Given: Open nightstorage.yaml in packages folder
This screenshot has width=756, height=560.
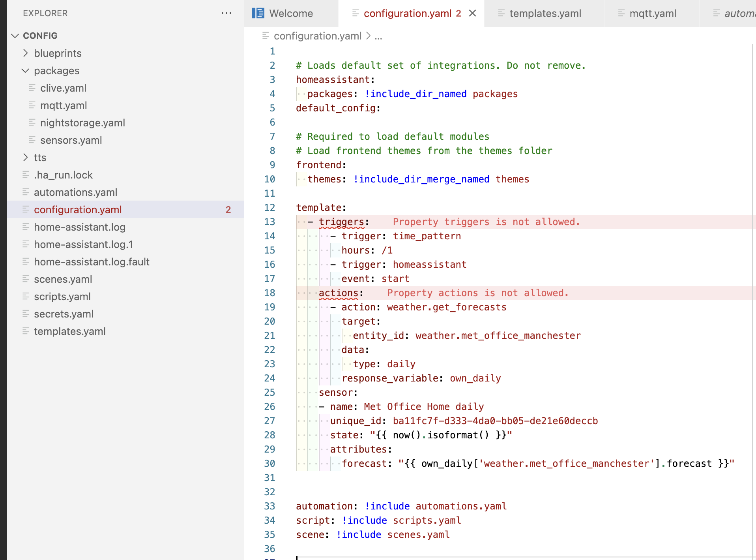Looking at the screenshot, I should coord(82,123).
